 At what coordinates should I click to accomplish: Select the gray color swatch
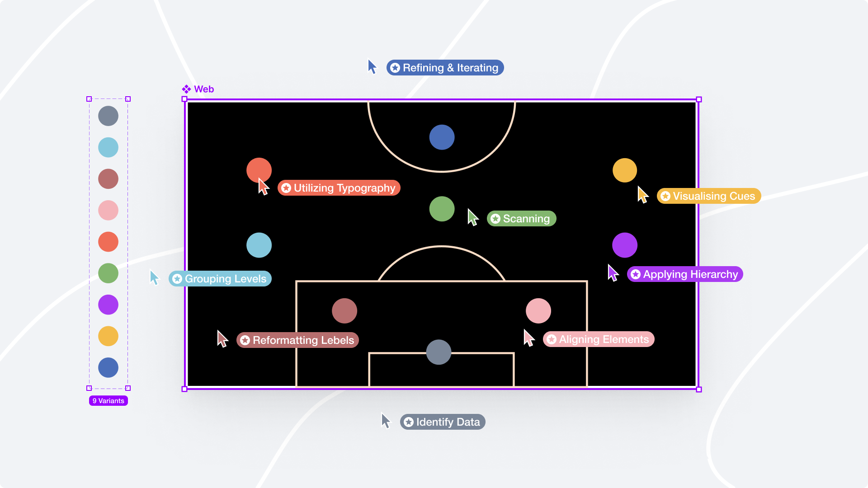[x=108, y=116]
